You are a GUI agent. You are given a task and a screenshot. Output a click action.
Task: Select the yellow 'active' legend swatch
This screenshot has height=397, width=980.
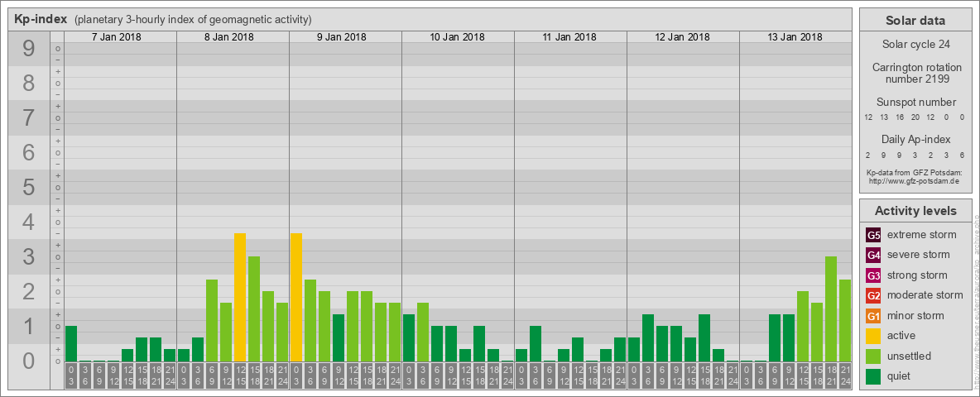point(873,336)
